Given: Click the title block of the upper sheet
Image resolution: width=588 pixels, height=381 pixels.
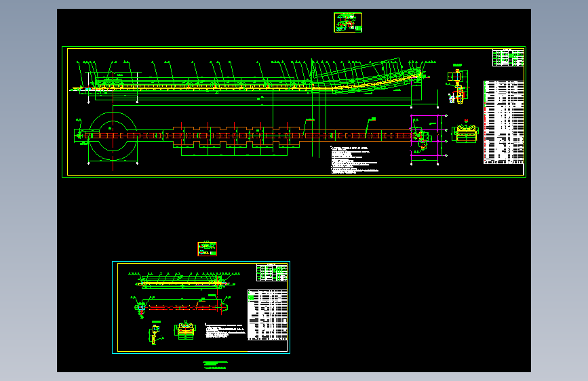Looking at the screenshot, I should click(508, 58).
